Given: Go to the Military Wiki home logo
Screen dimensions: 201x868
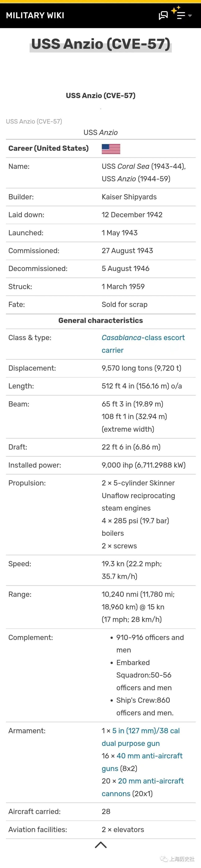Looking at the screenshot, I should pyautogui.click(x=35, y=15).
